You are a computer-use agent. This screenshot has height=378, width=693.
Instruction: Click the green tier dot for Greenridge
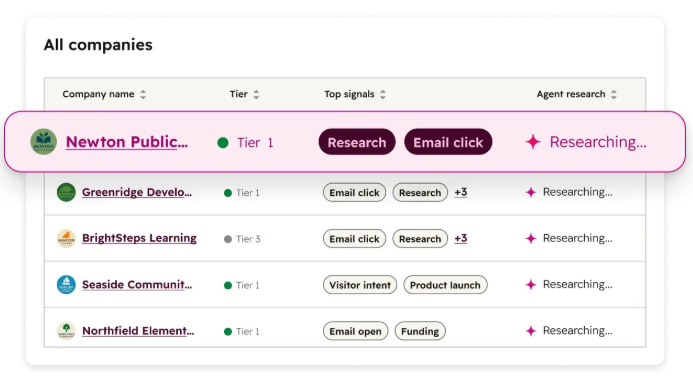coord(228,193)
